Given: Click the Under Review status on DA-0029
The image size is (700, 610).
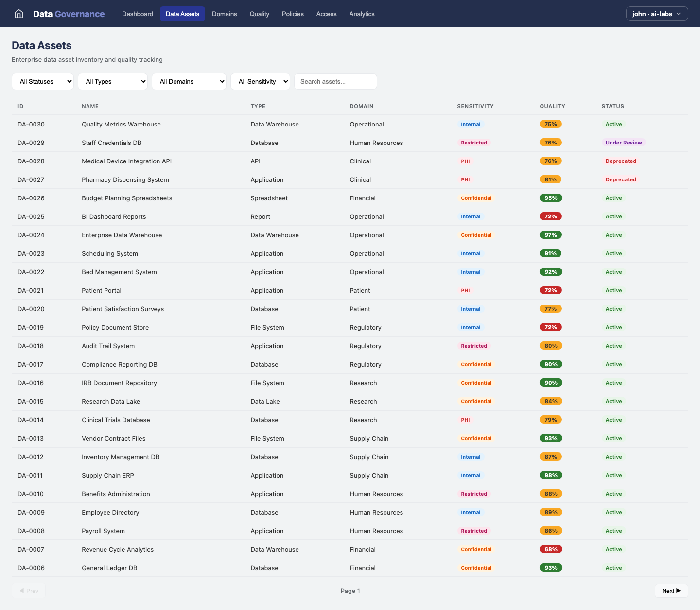Looking at the screenshot, I should coord(624,143).
